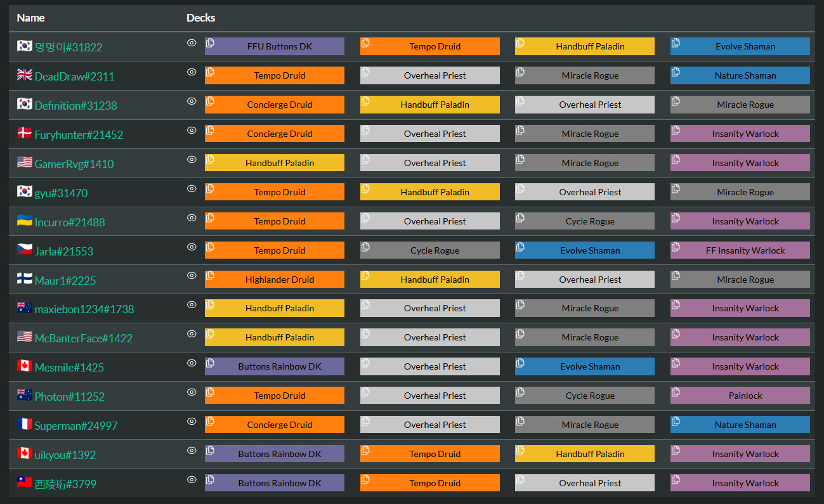Copy Incurro's Cycle Rogue deck code
Image resolution: width=824 pixels, height=504 pixels.
click(520, 217)
